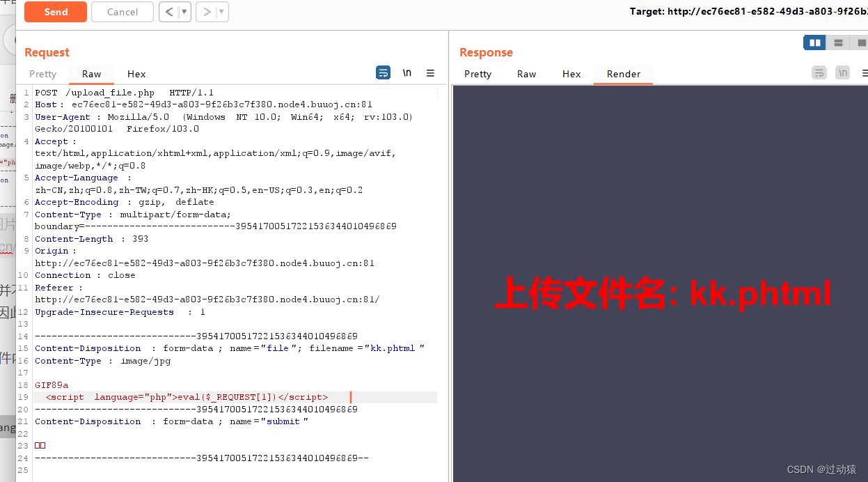Open the Response Hex tab
Screen dimensions: 868x482
pyautogui.click(x=571, y=74)
